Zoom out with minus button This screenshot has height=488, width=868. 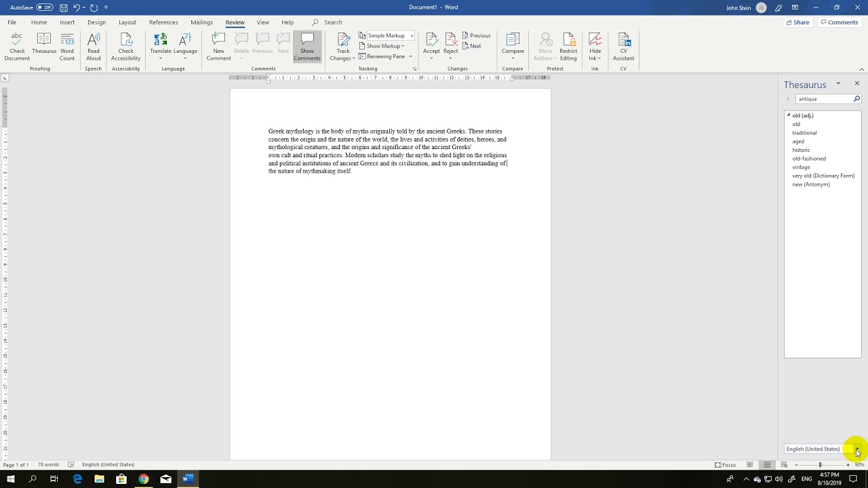[x=796, y=465]
